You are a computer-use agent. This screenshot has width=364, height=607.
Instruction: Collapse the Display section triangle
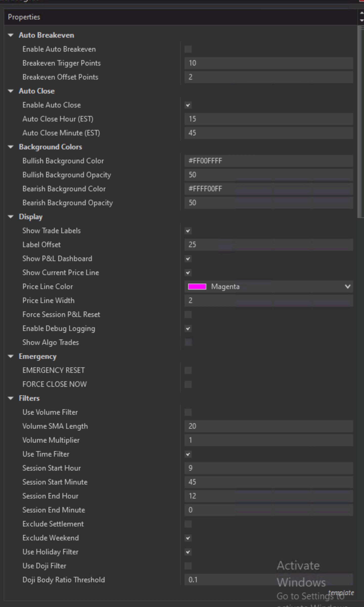pos(11,217)
